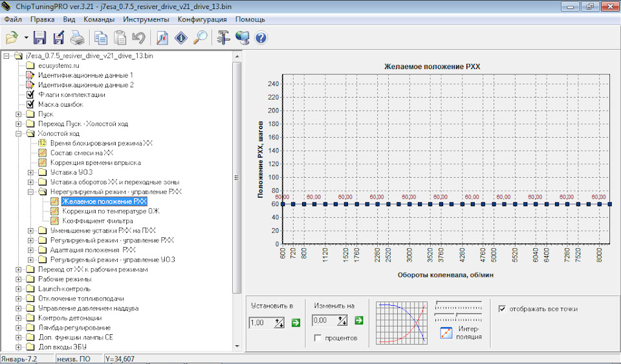Click the open file folder icon
Viewport: 621px width, 364px height.
12,37
